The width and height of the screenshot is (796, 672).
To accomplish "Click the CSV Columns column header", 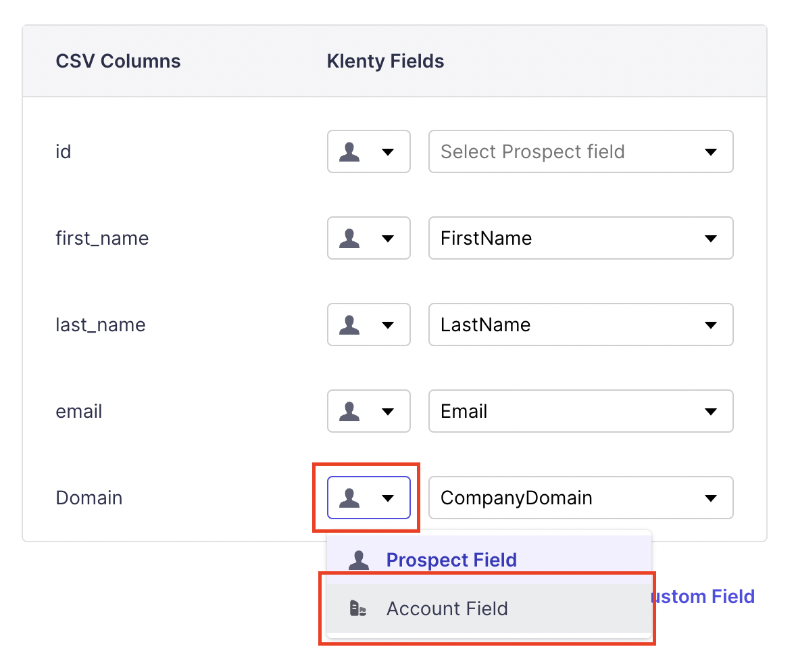I will (x=118, y=62).
